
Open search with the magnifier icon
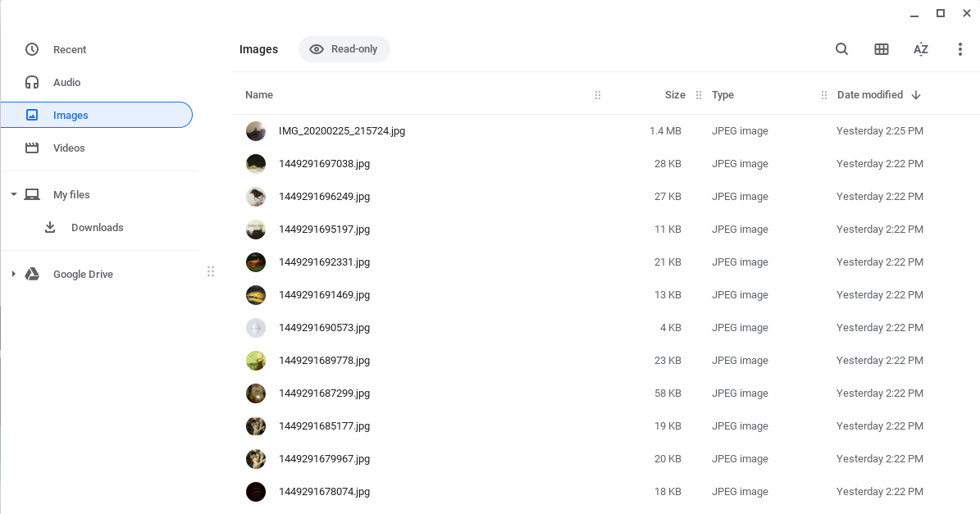[842, 49]
